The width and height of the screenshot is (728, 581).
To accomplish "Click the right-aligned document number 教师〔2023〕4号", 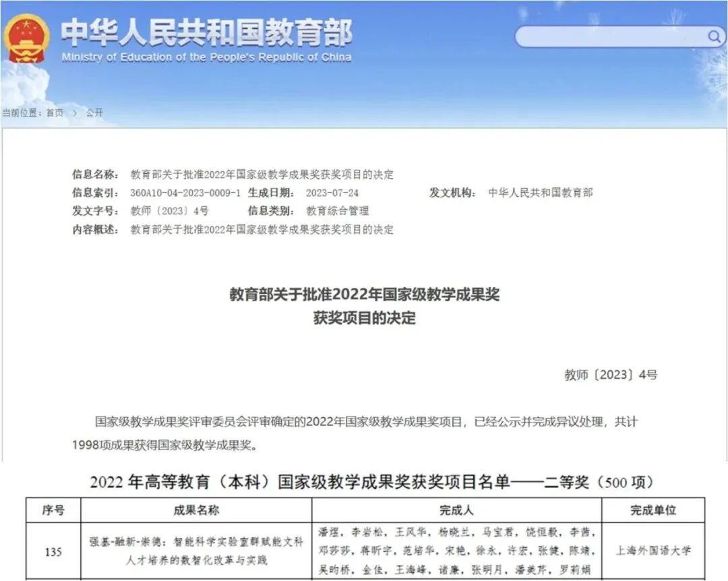I will (611, 375).
